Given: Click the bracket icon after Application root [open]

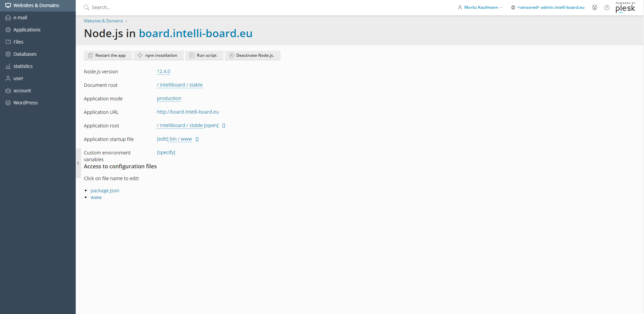Looking at the screenshot, I should (x=224, y=126).
